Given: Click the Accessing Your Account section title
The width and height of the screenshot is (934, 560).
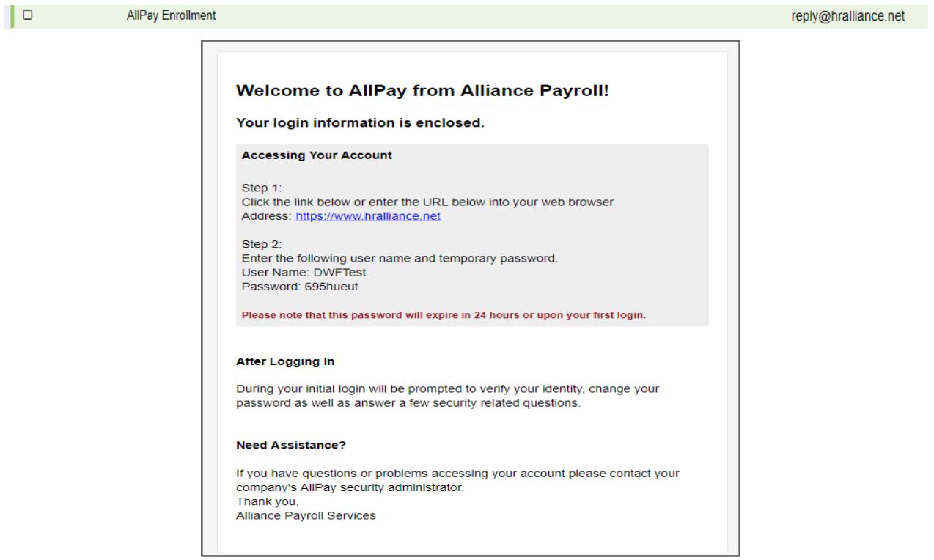Looking at the screenshot, I should 317,155.
